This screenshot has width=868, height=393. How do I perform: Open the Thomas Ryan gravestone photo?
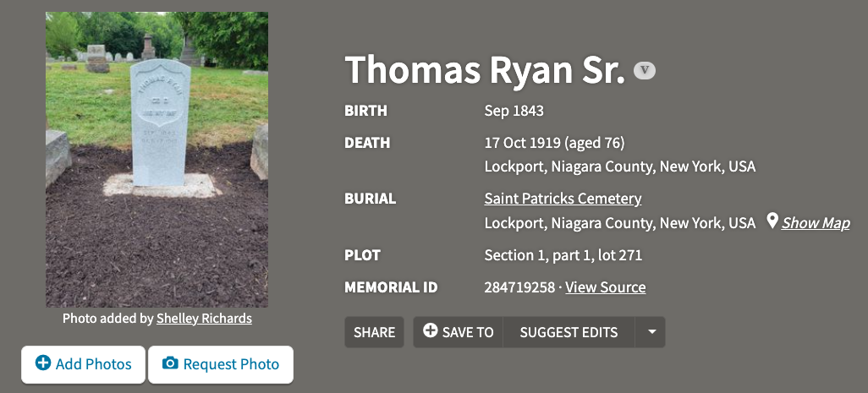(157, 159)
